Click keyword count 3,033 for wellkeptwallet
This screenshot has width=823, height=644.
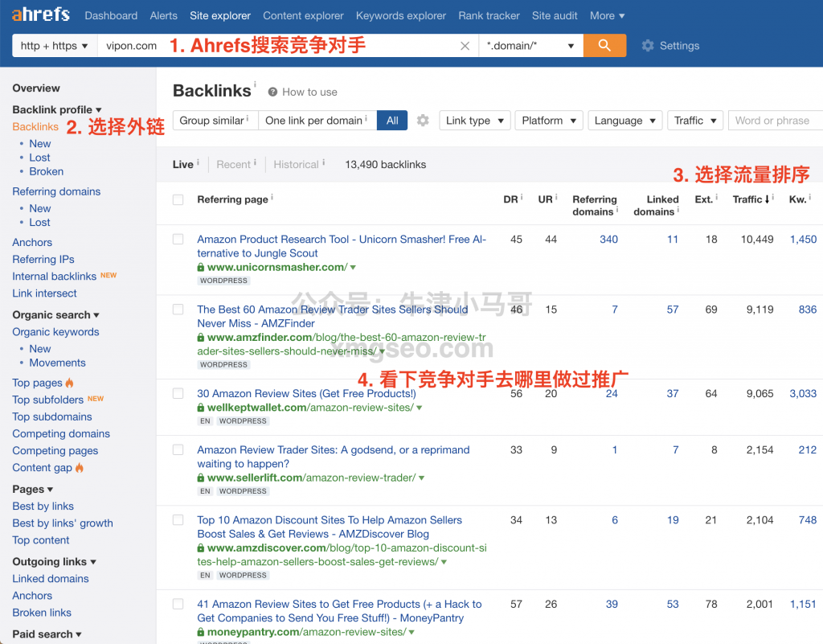click(803, 394)
